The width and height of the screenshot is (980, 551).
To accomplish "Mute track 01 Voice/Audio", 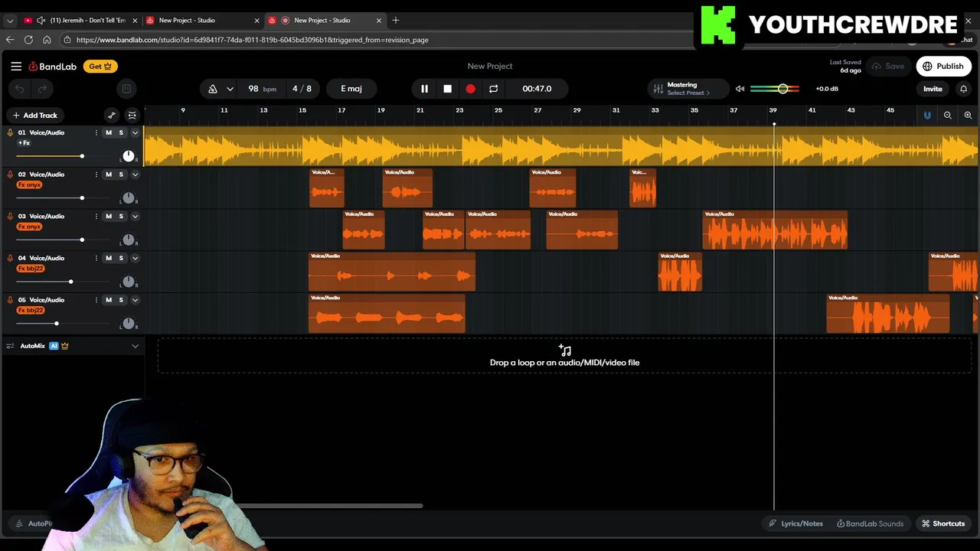I will pyautogui.click(x=109, y=133).
